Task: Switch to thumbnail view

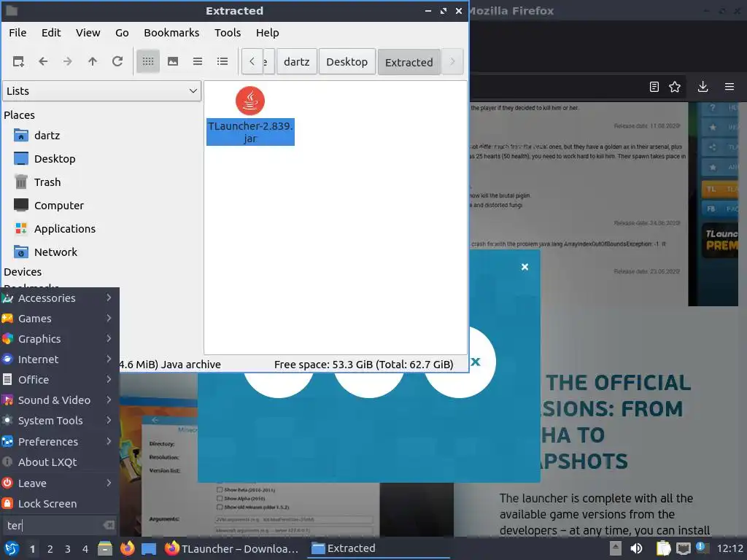Action: [173, 61]
